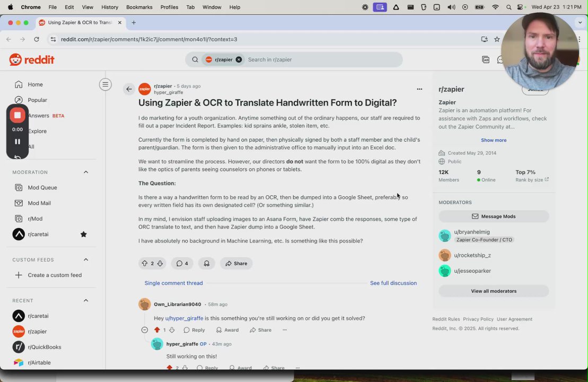
Task: Reload the page in Chrome
Action: pos(37,39)
